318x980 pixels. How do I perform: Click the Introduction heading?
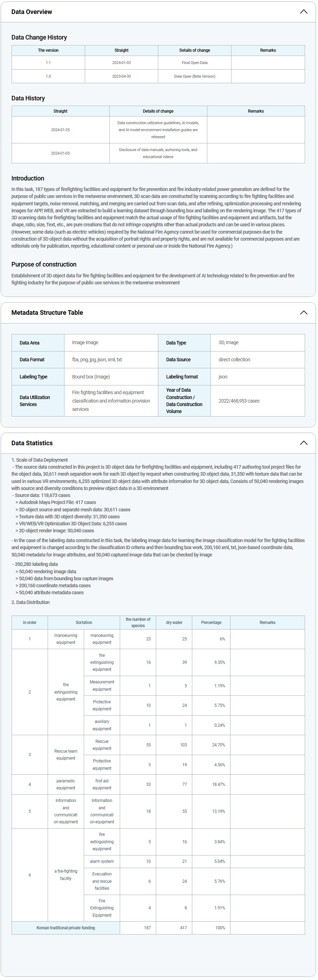point(28,178)
